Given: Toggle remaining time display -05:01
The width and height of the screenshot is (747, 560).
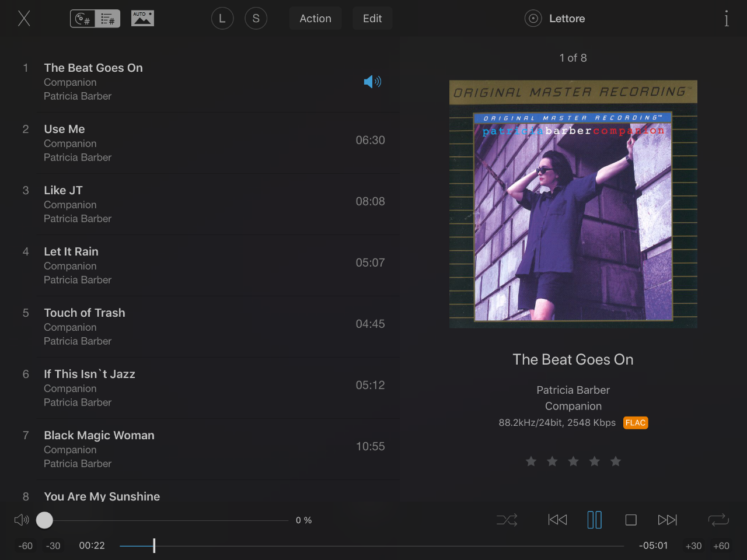Looking at the screenshot, I should click(x=653, y=545).
